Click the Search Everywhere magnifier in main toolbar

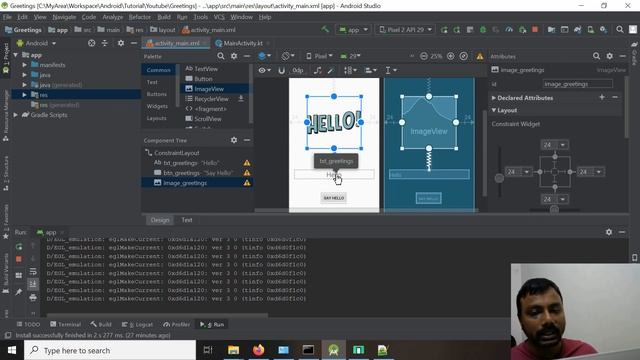(620, 30)
